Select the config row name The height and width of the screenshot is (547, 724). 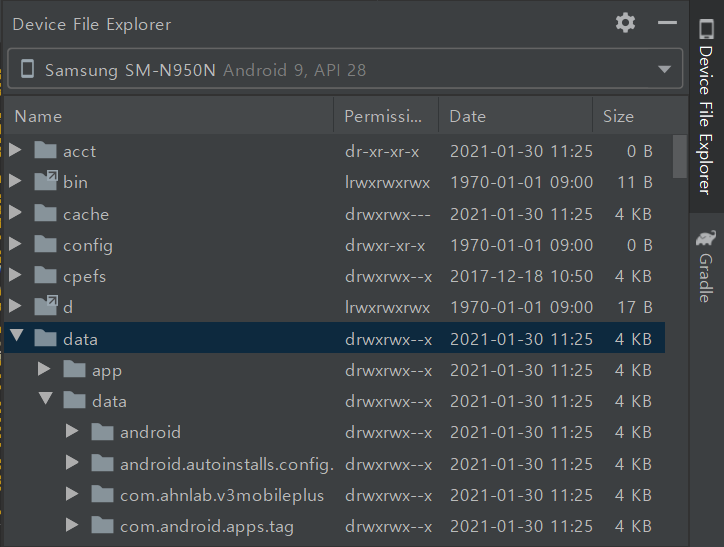(x=88, y=246)
